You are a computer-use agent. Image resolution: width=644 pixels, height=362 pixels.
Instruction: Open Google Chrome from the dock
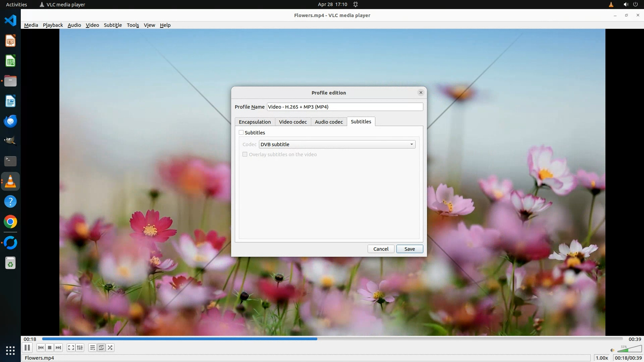[10, 222]
